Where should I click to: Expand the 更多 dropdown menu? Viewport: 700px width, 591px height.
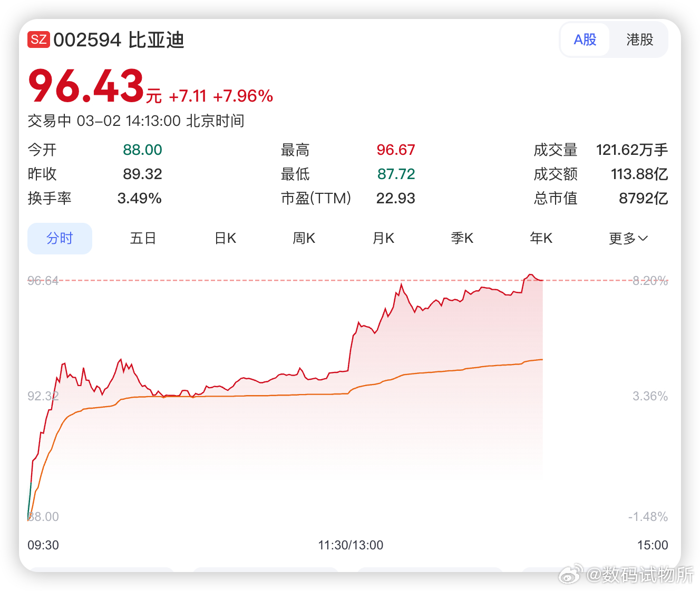(x=628, y=239)
